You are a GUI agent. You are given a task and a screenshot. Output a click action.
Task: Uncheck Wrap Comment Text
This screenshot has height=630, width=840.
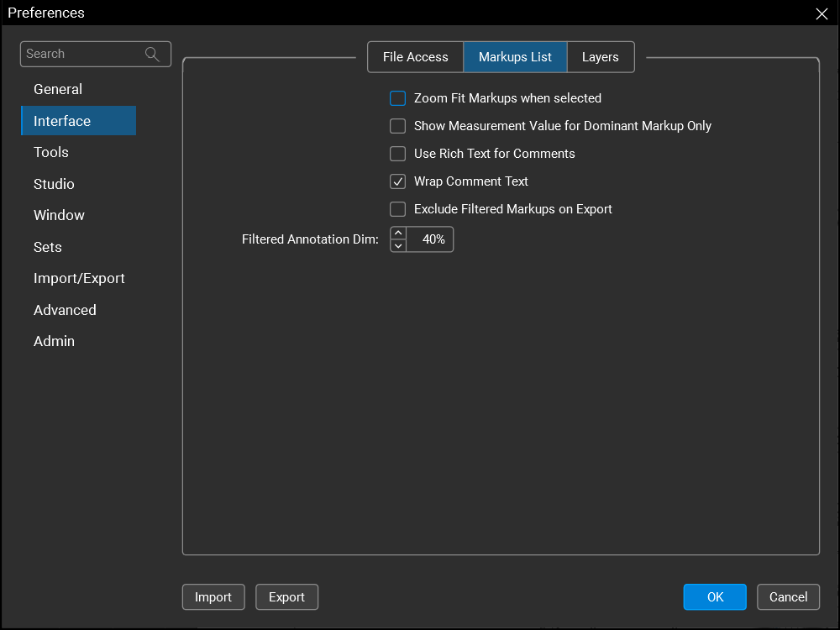[x=398, y=181]
